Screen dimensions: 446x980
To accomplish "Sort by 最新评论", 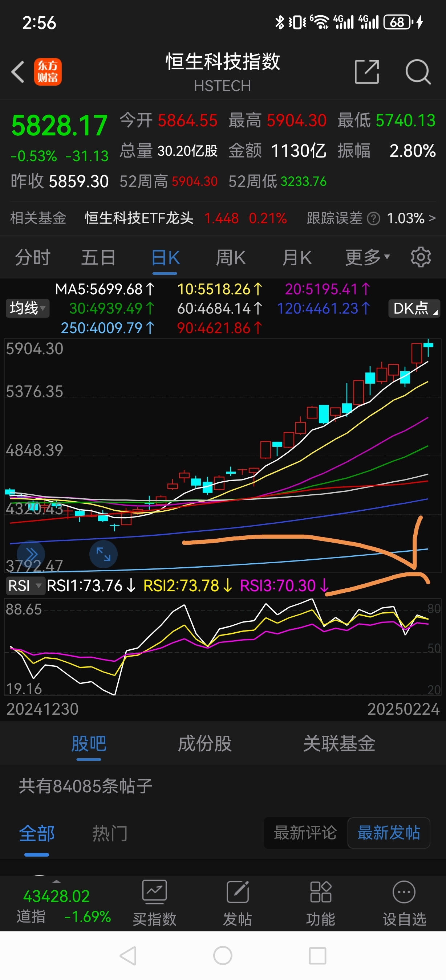I will 305,833.
